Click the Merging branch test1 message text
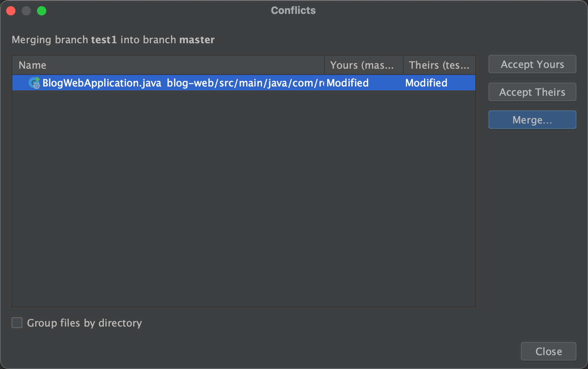This screenshot has width=588, height=369. coord(113,40)
